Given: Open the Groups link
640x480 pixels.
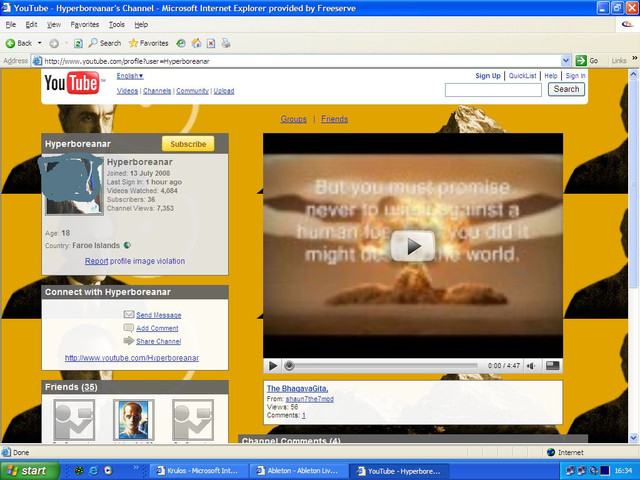Looking at the screenshot, I should (x=293, y=119).
